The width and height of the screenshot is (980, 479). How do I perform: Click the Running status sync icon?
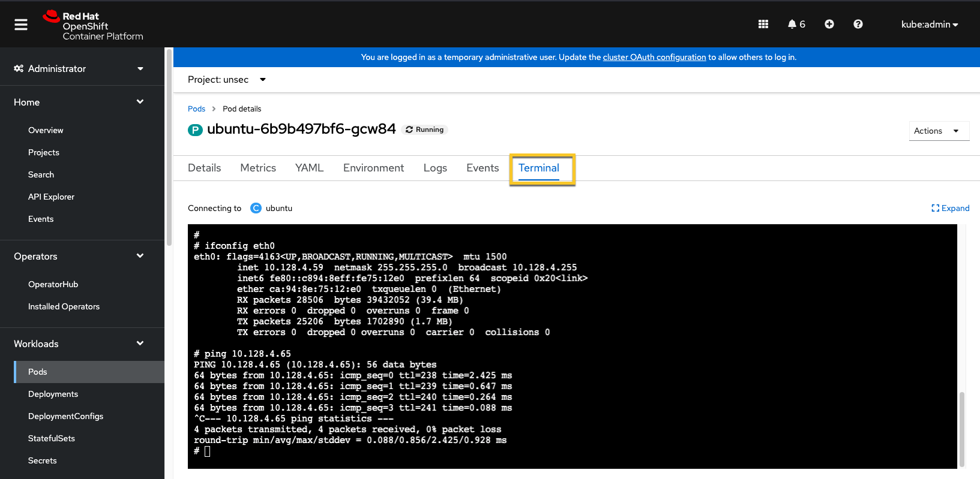409,129
